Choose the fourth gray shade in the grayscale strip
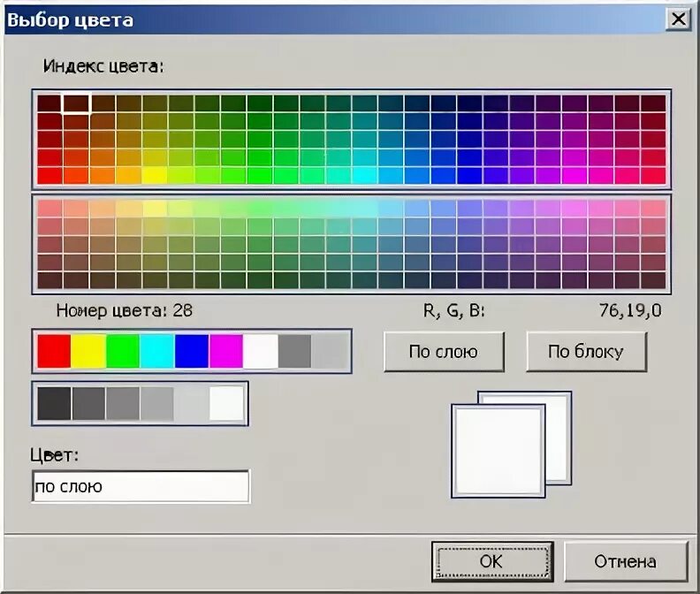 pos(157,404)
